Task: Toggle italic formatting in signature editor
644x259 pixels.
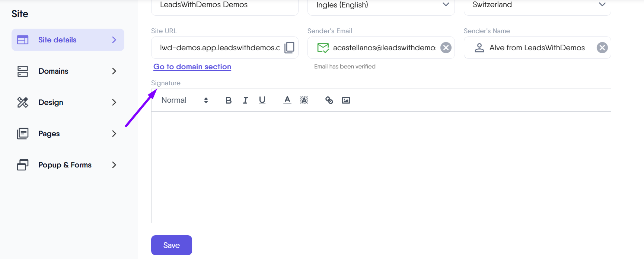Action: coord(245,100)
